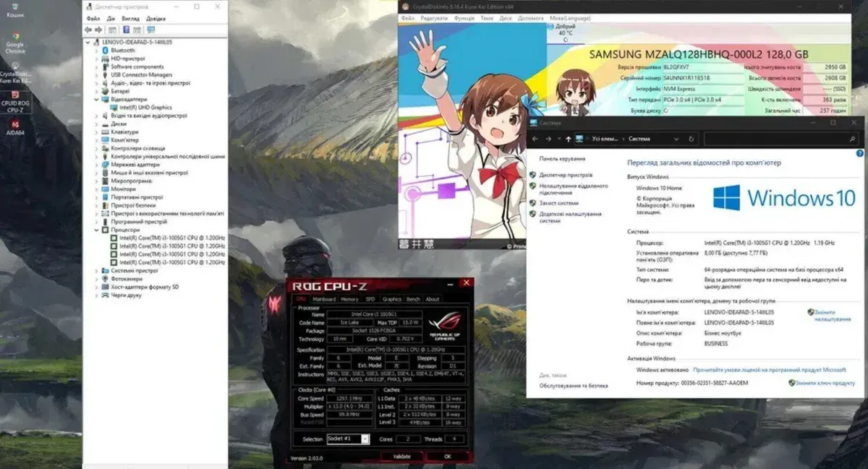868x469 pixels.
Task: Collapse the Відеоадаптери tree node
Action: (98, 99)
